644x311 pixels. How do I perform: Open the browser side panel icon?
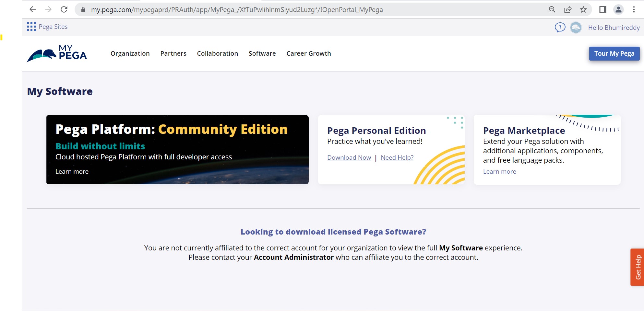pyautogui.click(x=603, y=9)
